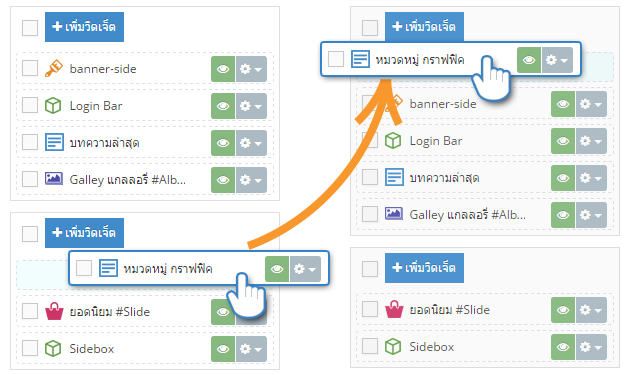Screen dimensions: 630x375
Task: Click the bottom-right เพิ่มวิดเจ็ต add widget button
Action: point(424,268)
